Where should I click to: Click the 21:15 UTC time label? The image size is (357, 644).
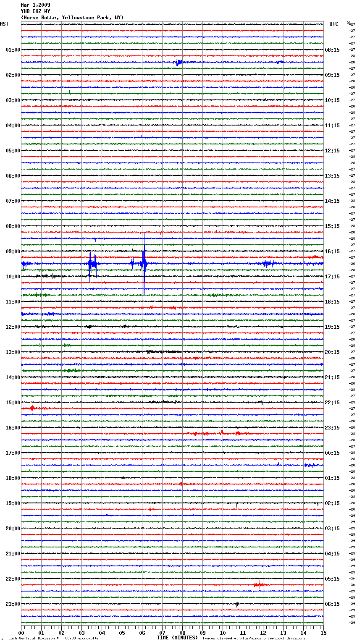332,377
